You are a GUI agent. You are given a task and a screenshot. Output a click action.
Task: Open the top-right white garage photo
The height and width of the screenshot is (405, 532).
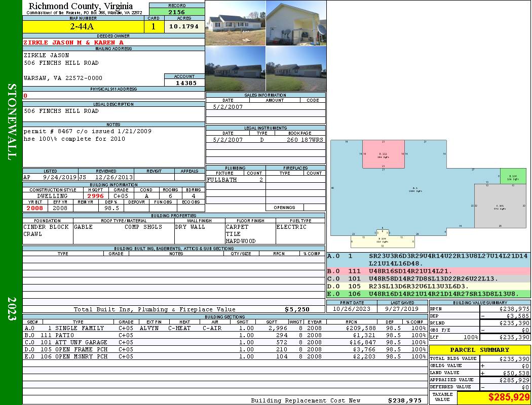click(x=296, y=23)
